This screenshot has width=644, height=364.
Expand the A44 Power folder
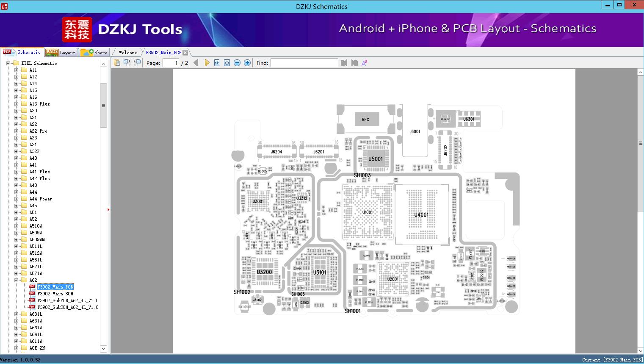pos(17,199)
